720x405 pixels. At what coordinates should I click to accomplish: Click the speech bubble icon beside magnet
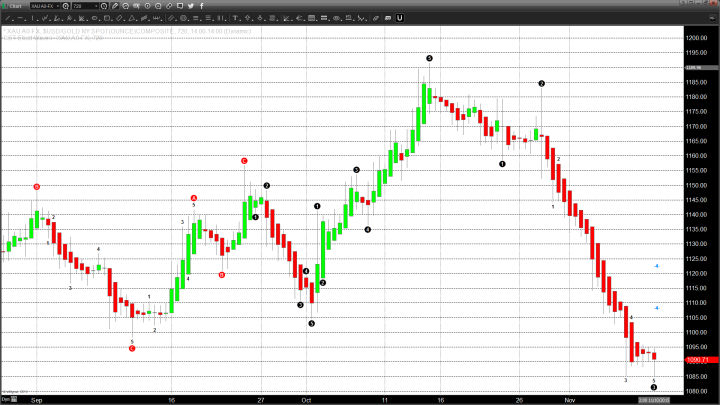[x=388, y=18]
